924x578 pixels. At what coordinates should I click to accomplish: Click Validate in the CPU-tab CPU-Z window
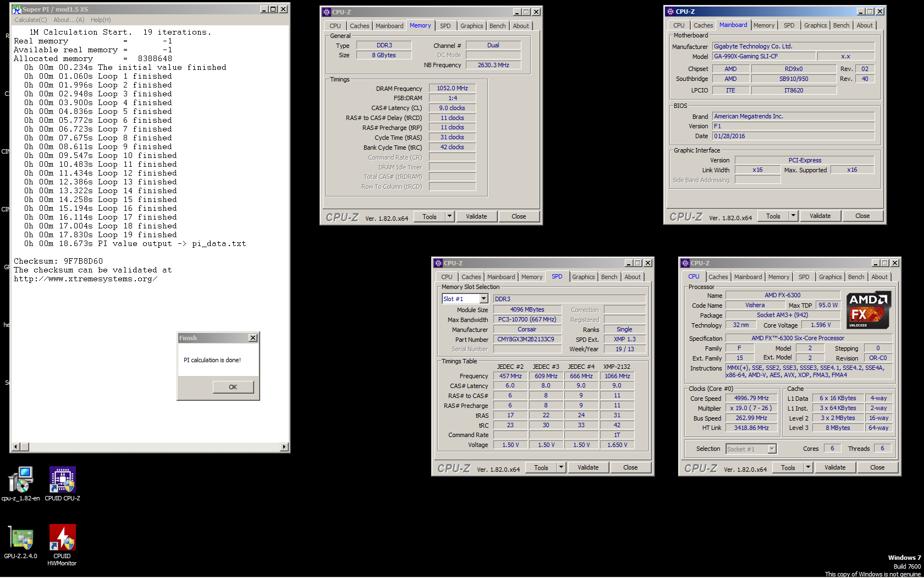point(835,467)
